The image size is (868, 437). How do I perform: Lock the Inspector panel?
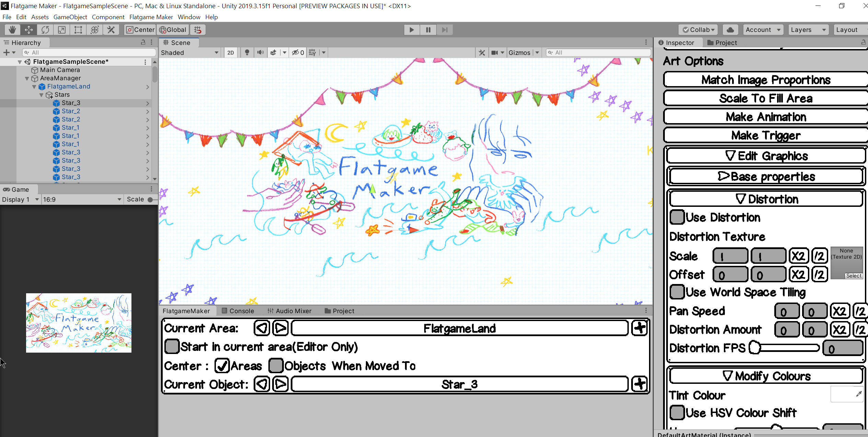[863, 42]
